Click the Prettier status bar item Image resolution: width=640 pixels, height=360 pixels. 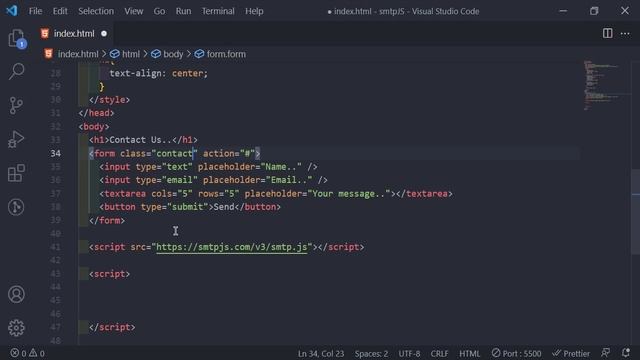tap(571, 353)
